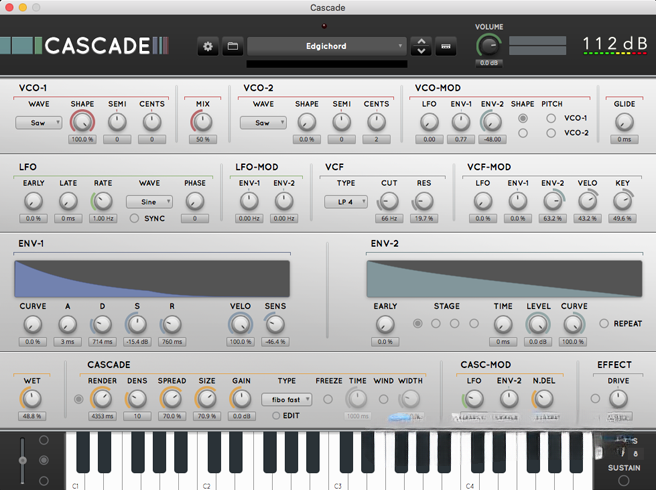Click the Cascade RENDER value 4353 ms

(102, 416)
